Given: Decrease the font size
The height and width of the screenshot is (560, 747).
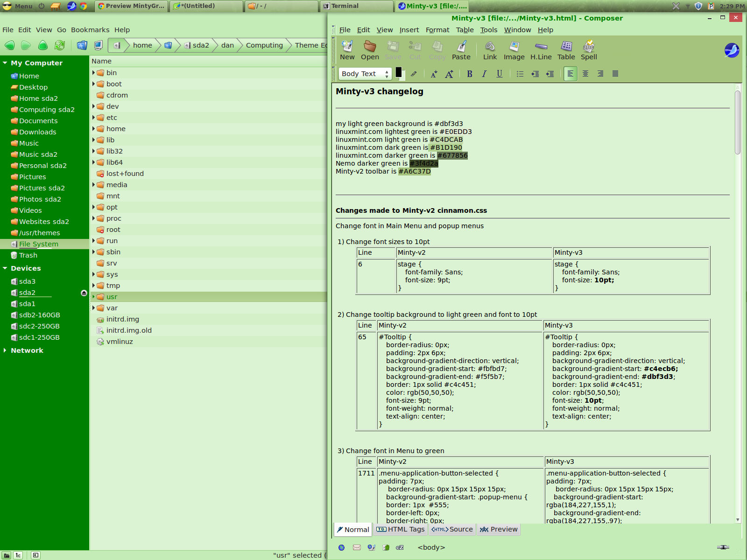Looking at the screenshot, I should [434, 74].
